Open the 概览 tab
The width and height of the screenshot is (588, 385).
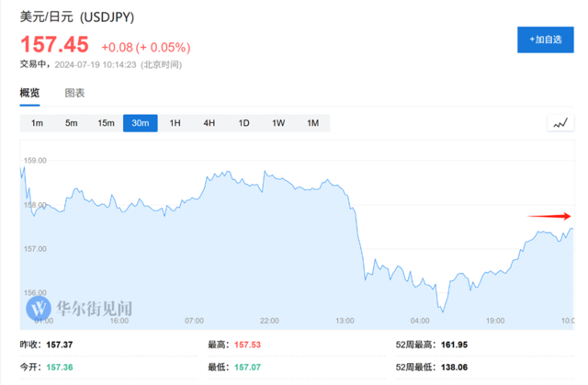click(29, 93)
